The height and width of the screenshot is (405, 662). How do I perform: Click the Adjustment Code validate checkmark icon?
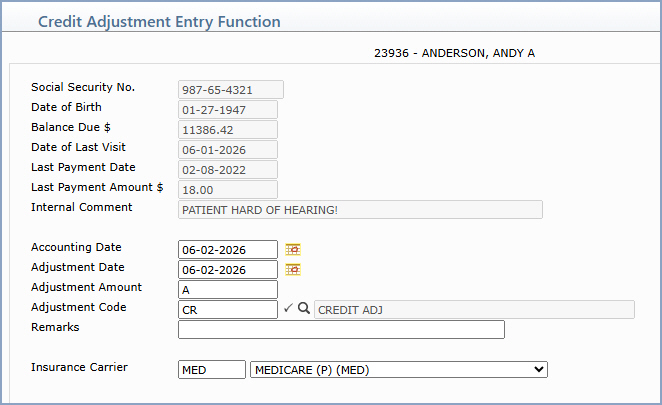pyautogui.click(x=288, y=308)
